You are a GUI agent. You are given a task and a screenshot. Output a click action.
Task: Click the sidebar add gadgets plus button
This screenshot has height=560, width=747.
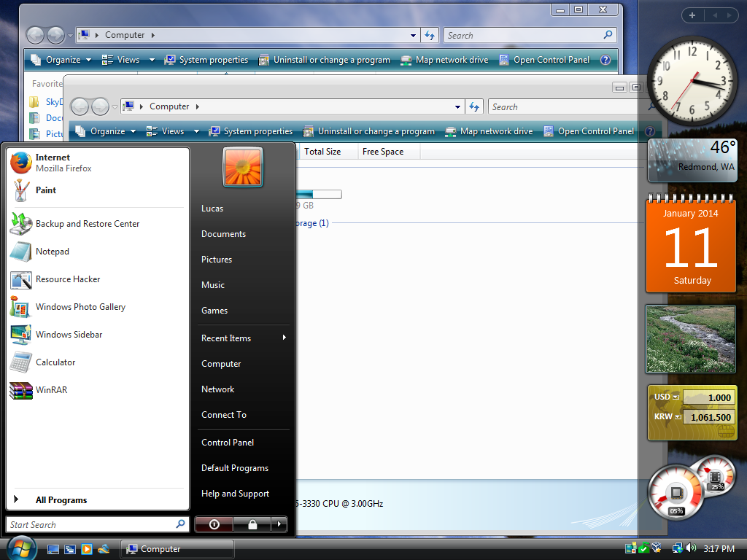692,15
